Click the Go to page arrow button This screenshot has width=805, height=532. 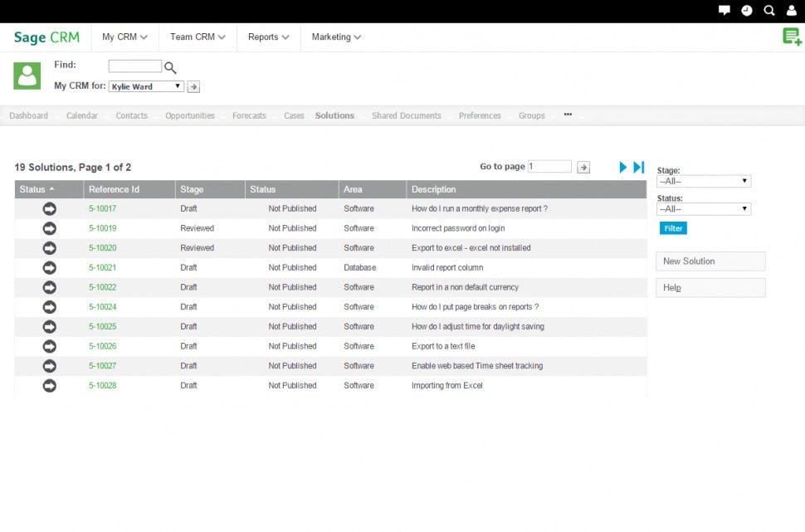[583, 168]
